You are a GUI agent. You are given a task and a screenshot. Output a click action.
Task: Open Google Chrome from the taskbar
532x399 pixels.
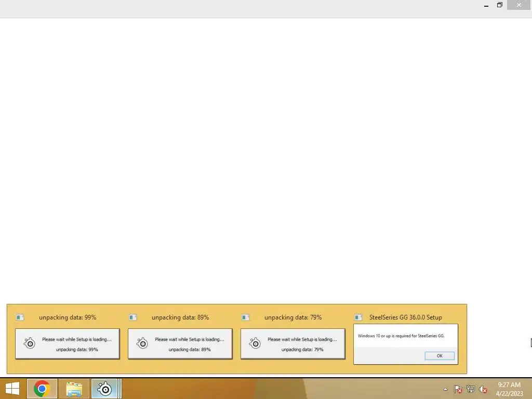[42, 389]
